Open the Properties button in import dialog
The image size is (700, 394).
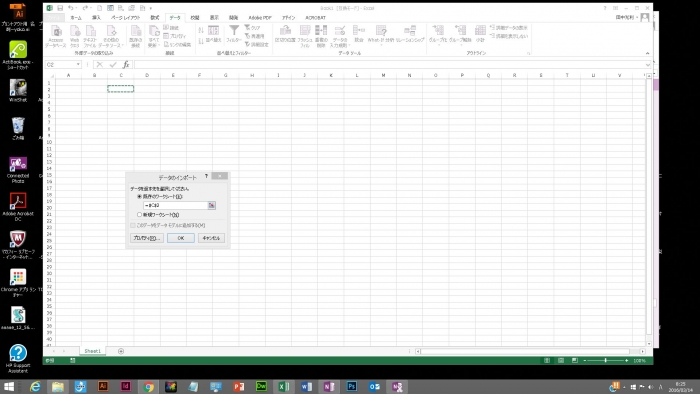[147, 238]
